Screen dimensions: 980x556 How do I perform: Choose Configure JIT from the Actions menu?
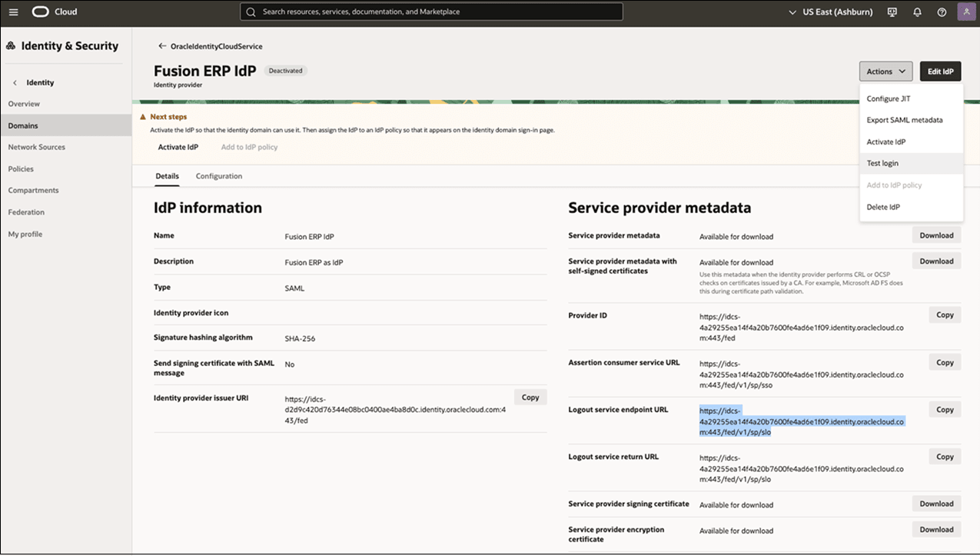point(889,98)
